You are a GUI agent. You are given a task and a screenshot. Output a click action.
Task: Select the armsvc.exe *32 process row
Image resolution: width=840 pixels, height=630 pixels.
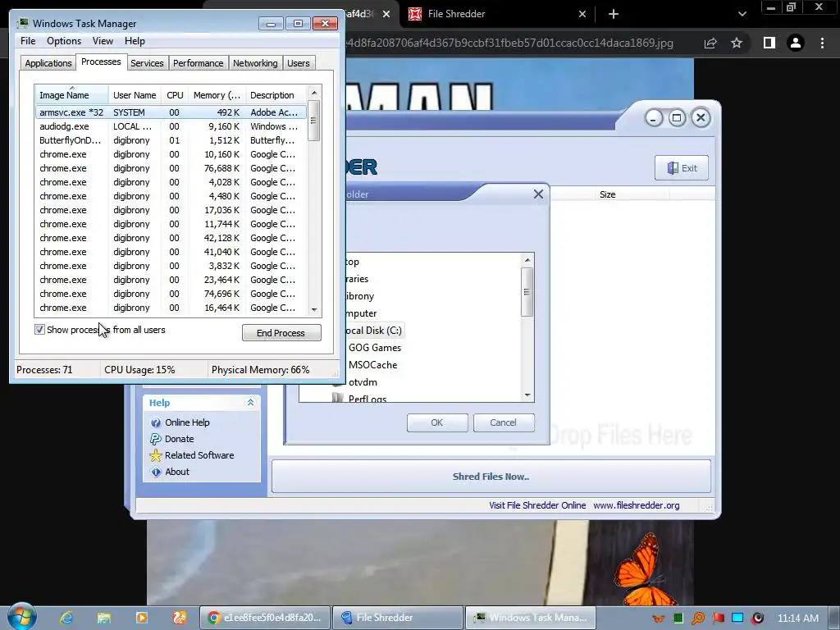coord(171,112)
